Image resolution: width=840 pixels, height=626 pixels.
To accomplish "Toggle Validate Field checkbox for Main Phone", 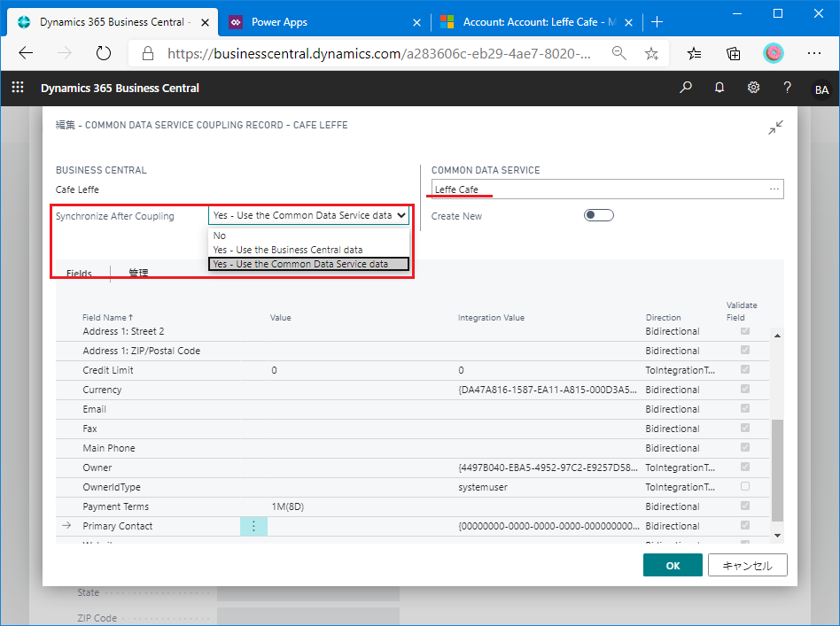I will pyautogui.click(x=744, y=447).
